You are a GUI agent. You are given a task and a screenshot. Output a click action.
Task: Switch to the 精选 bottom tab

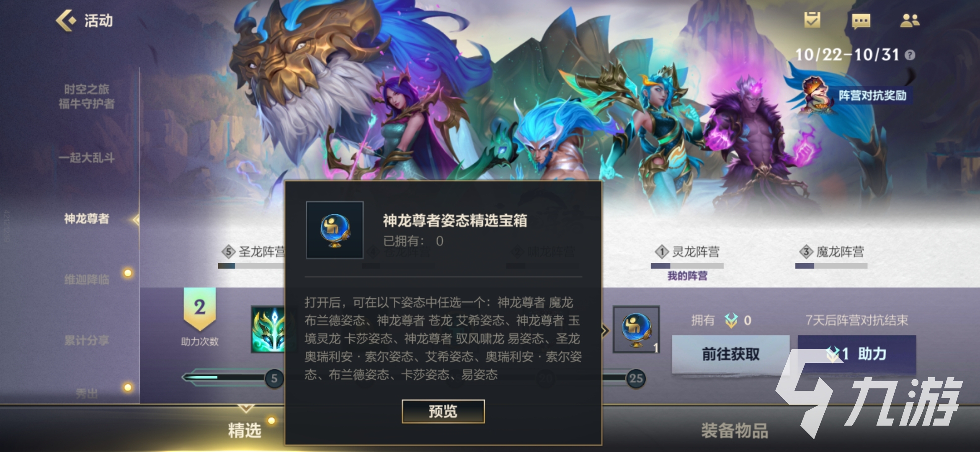click(245, 430)
